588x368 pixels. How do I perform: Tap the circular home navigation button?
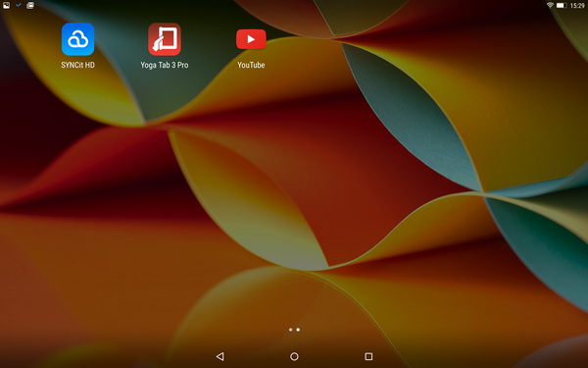coord(294,356)
